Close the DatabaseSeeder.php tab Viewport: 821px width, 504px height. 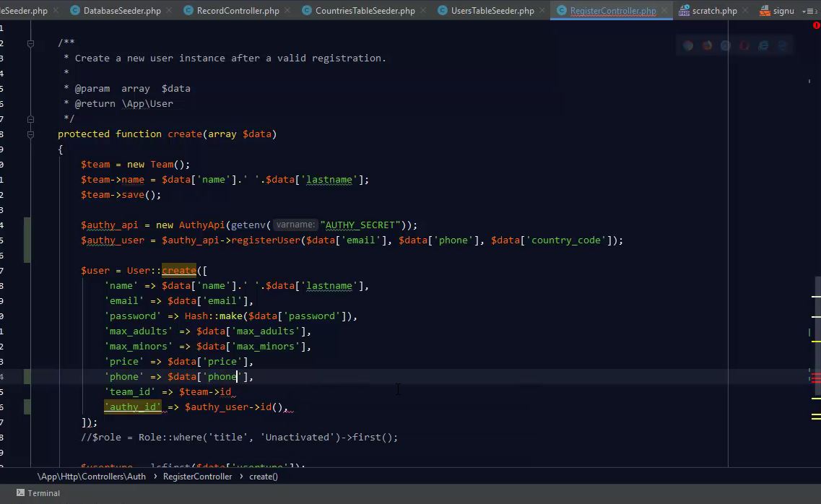click(x=169, y=11)
